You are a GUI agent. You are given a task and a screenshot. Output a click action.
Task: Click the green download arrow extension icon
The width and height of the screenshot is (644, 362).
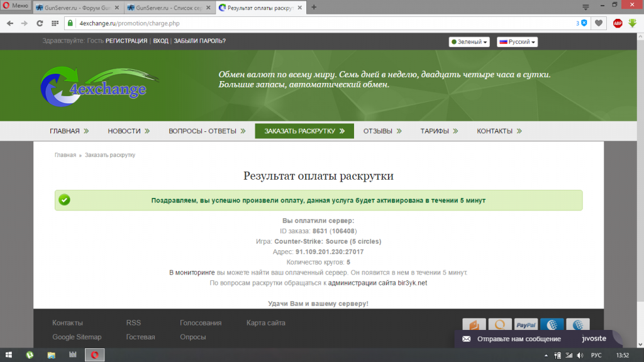pyautogui.click(x=633, y=23)
